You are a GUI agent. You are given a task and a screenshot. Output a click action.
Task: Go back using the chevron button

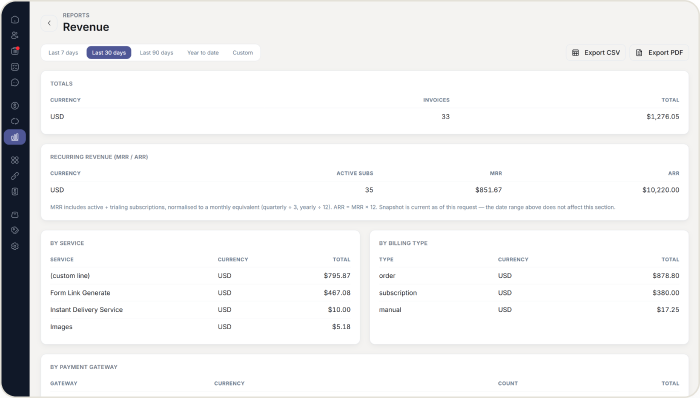49,23
